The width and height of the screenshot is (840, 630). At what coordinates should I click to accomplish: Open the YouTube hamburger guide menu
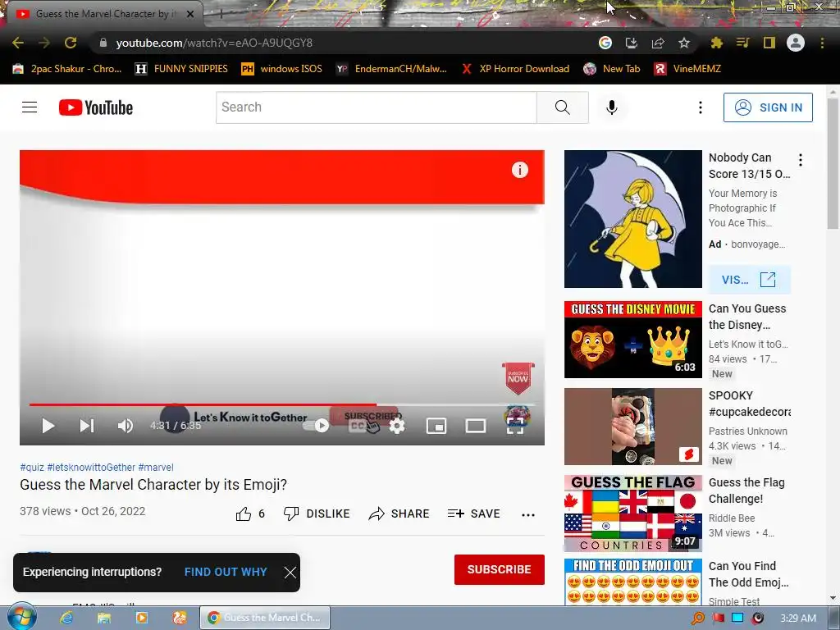pos(30,107)
